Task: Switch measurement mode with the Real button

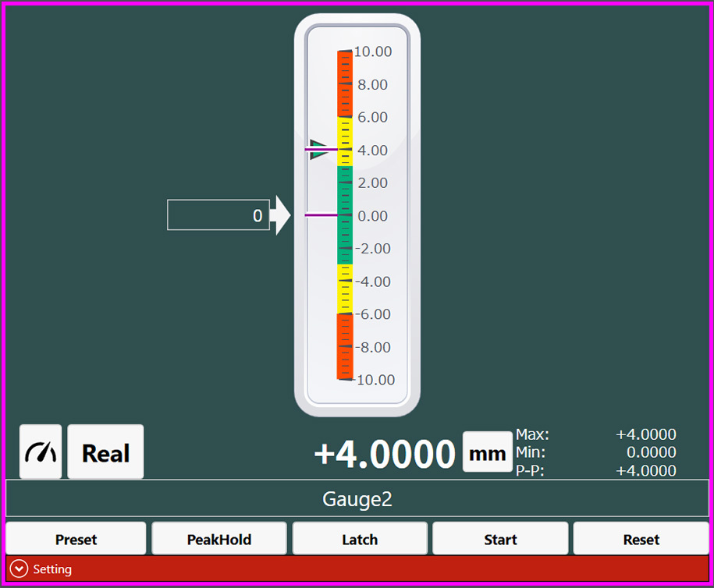Action: point(105,452)
